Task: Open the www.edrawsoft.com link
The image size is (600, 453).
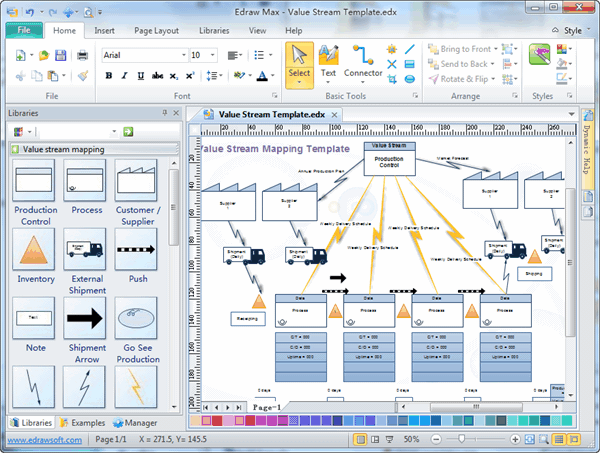Action: [x=42, y=440]
